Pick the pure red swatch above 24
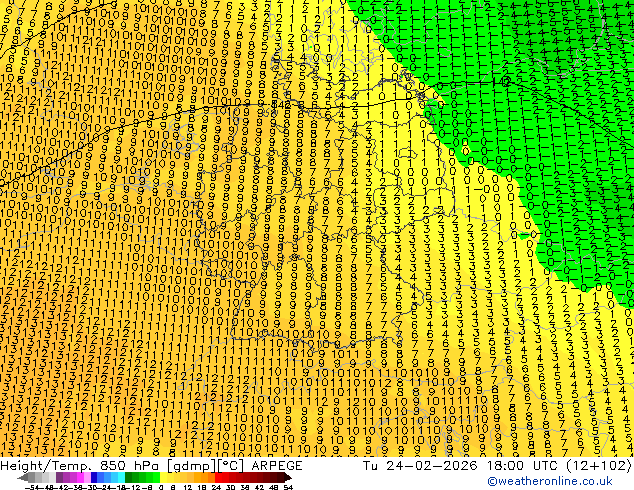 pos(218,477)
